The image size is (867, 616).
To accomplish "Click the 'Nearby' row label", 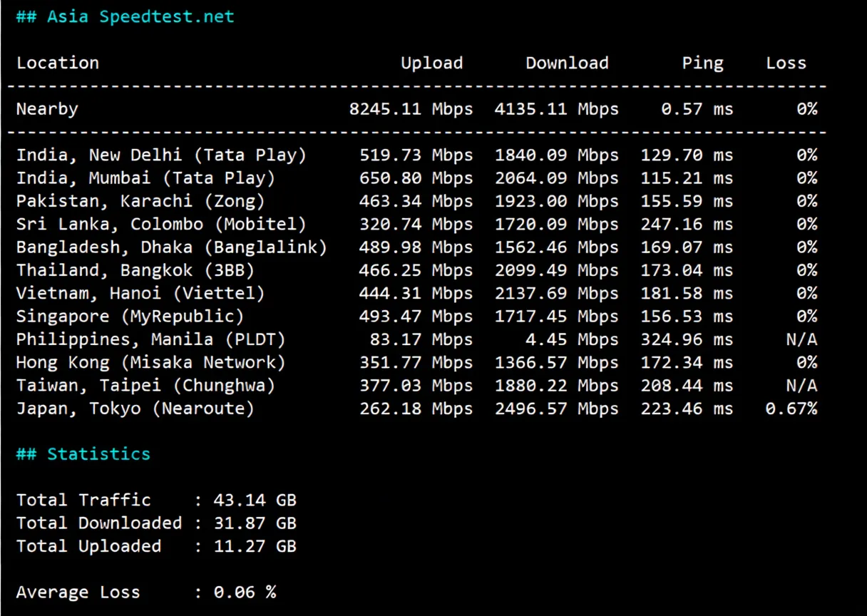I will coord(47,109).
